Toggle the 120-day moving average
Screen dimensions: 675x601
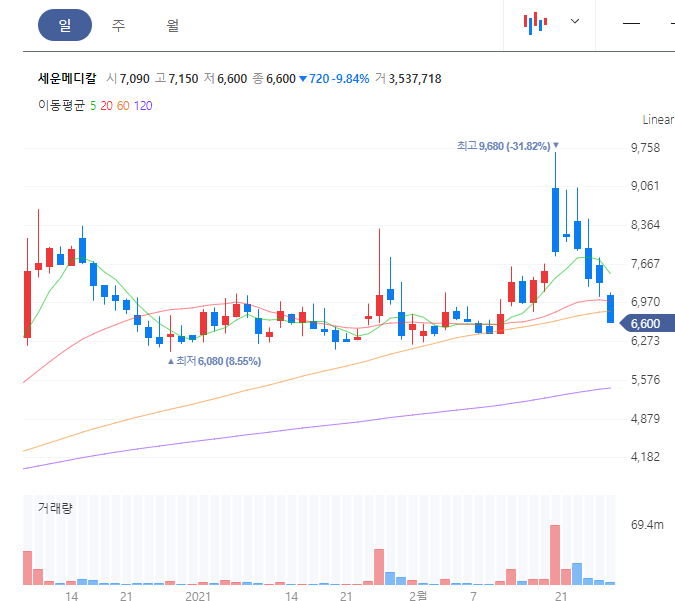pyautogui.click(x=143, y=106)
